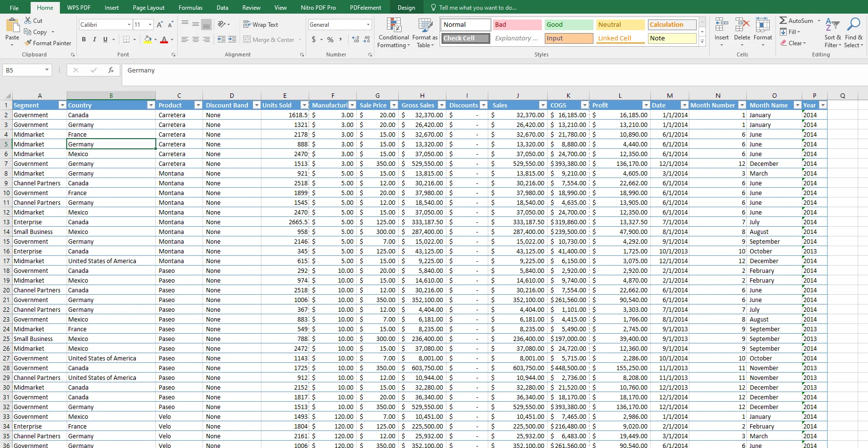The image size is (868, 448).
Task: Toggle Middle Align
Action: [x=196, y=24]
